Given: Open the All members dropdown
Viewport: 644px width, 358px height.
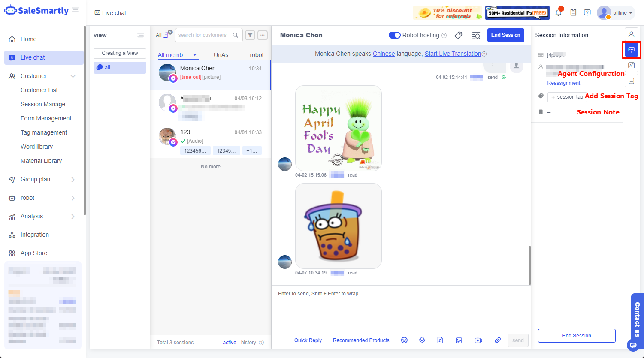Looking at the screenshot, I should pos(177,55).
